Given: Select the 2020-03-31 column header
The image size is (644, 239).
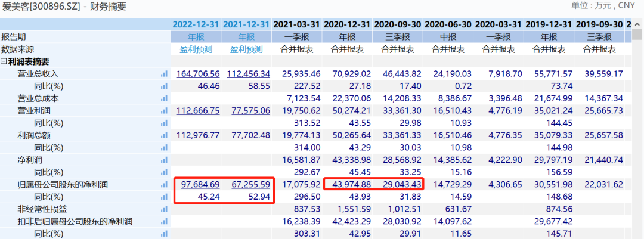Looking at the screenshot, I should pos(499,24).
